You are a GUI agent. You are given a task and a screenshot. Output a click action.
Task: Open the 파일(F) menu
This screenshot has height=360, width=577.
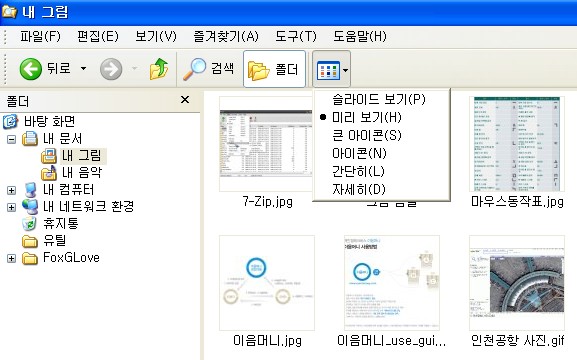pos(40,36)
